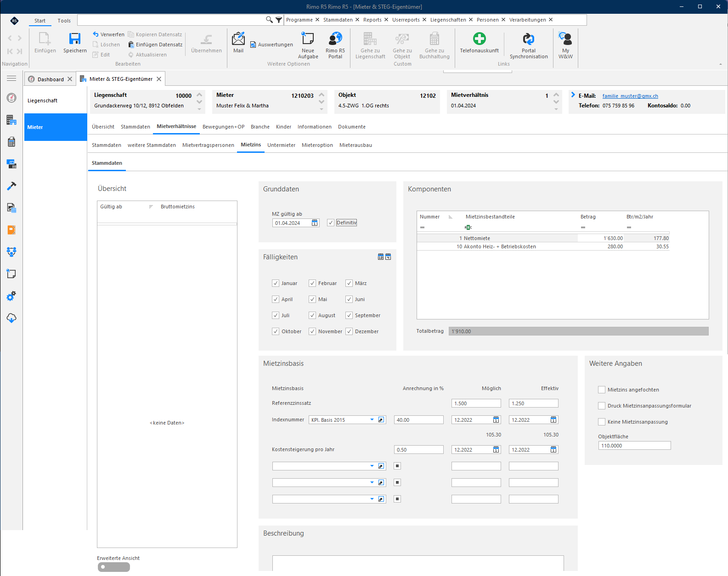Step Mieter selector down
728x576 pixels.
322,102
